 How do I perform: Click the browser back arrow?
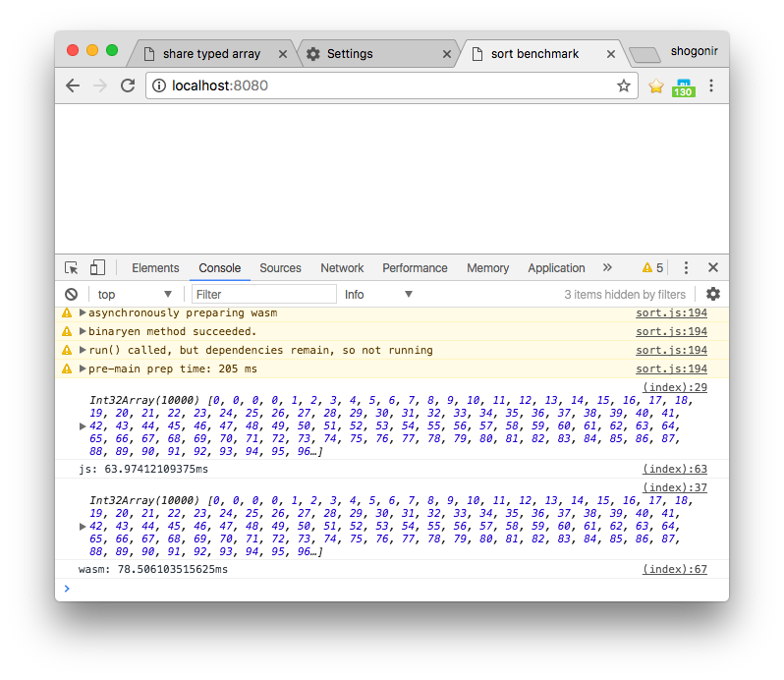pyautogui.click(x=73, y=85)
